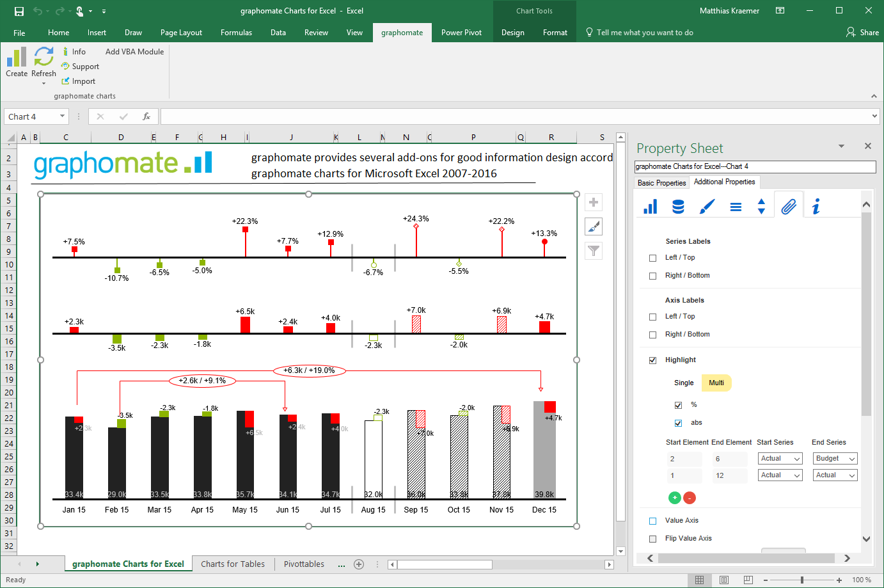884x588 pixels.
Task: Open the chart filters funnel button
Action: (594, 251)
